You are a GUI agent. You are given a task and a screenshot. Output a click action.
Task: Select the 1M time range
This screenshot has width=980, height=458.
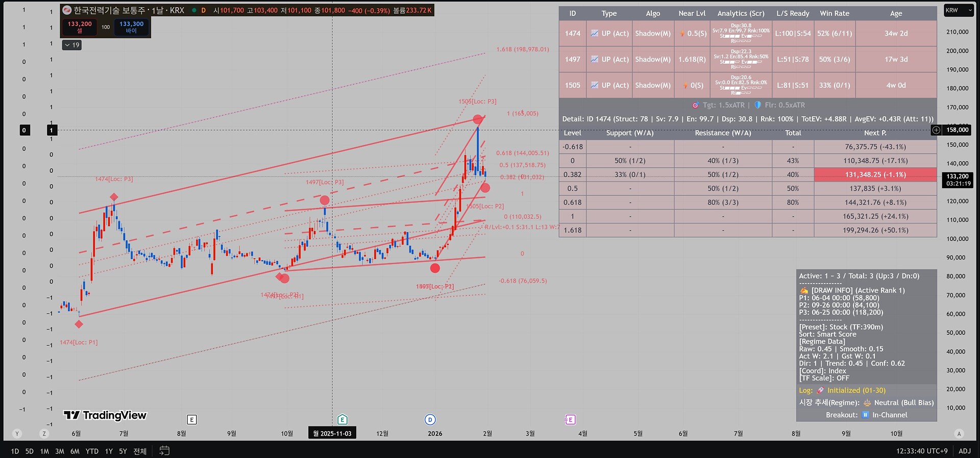[x=45, y=451]
